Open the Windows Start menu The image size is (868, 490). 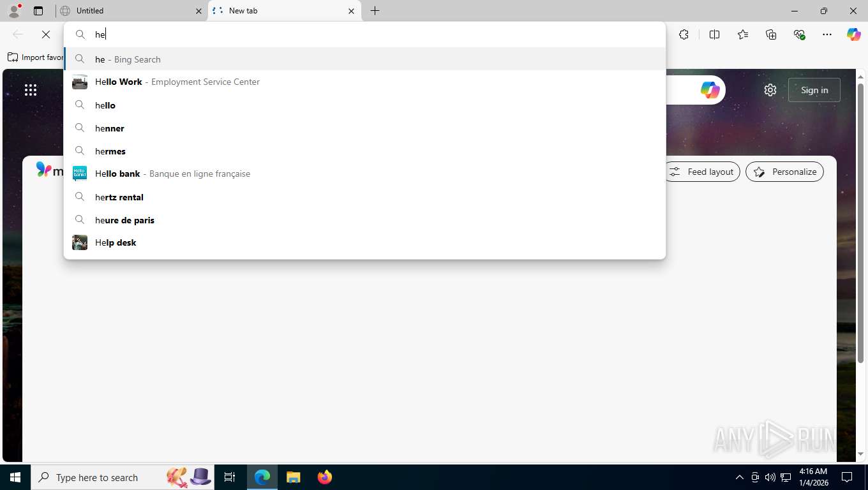tap(15, 477)
